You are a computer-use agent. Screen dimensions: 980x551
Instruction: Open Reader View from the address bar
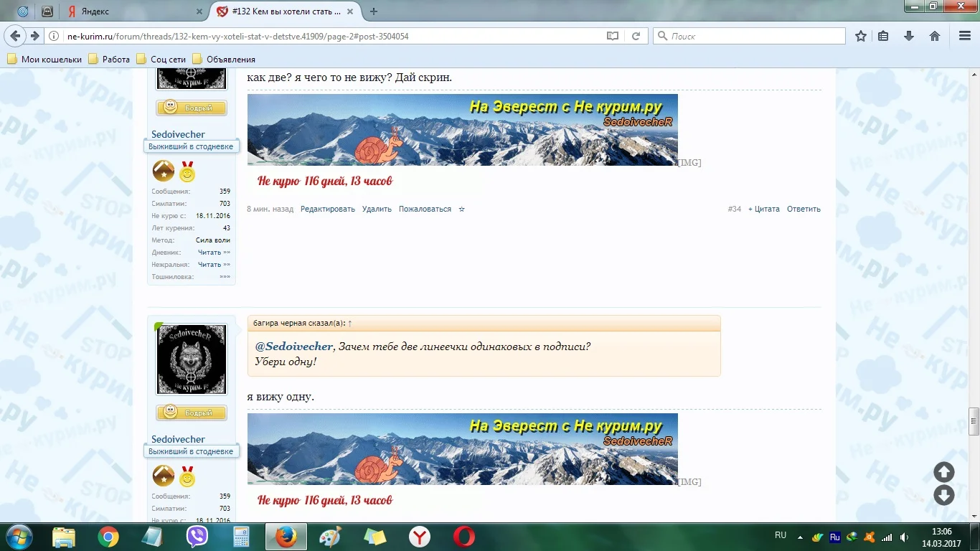(612, 36)
